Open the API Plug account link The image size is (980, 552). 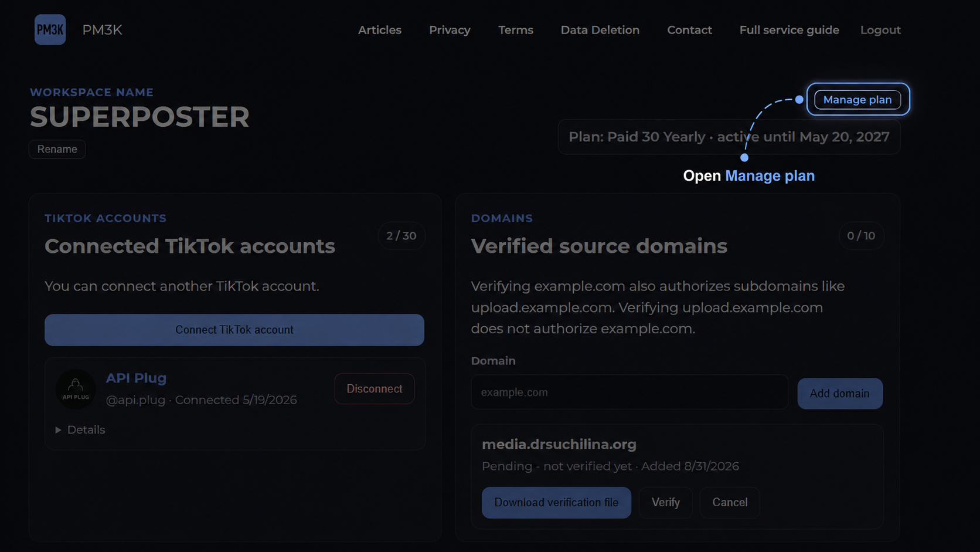click(x=136, y=378)
